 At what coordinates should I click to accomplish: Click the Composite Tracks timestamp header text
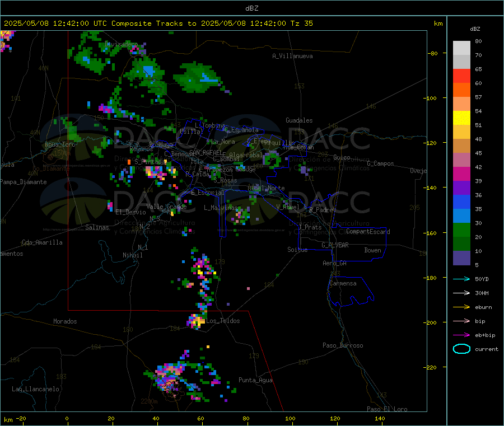pos(158,23)
